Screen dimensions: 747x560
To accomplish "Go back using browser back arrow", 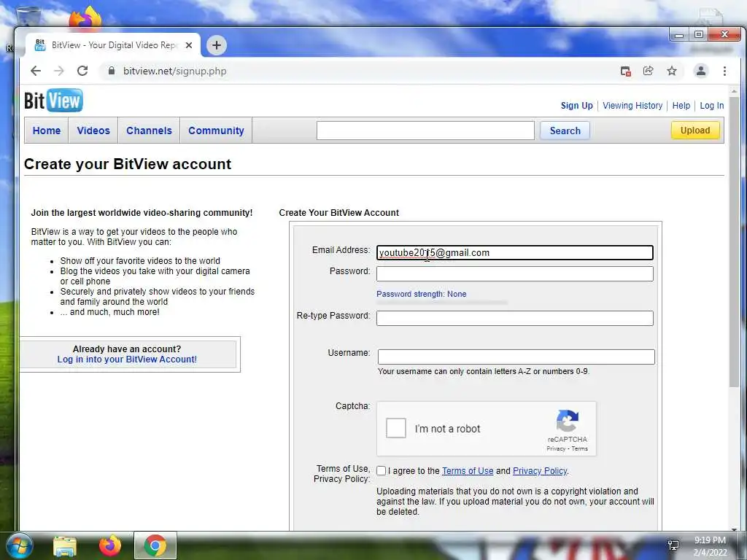I will (36, 71).
